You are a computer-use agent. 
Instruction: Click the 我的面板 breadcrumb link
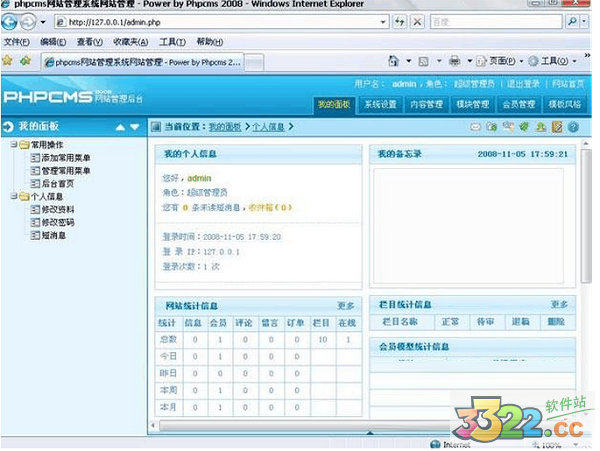[x=225, y=127]
